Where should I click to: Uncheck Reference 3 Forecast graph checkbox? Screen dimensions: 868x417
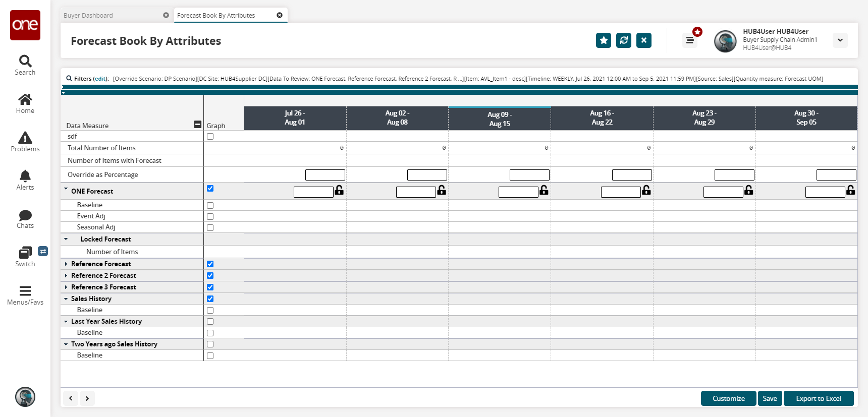coord(210,287)
